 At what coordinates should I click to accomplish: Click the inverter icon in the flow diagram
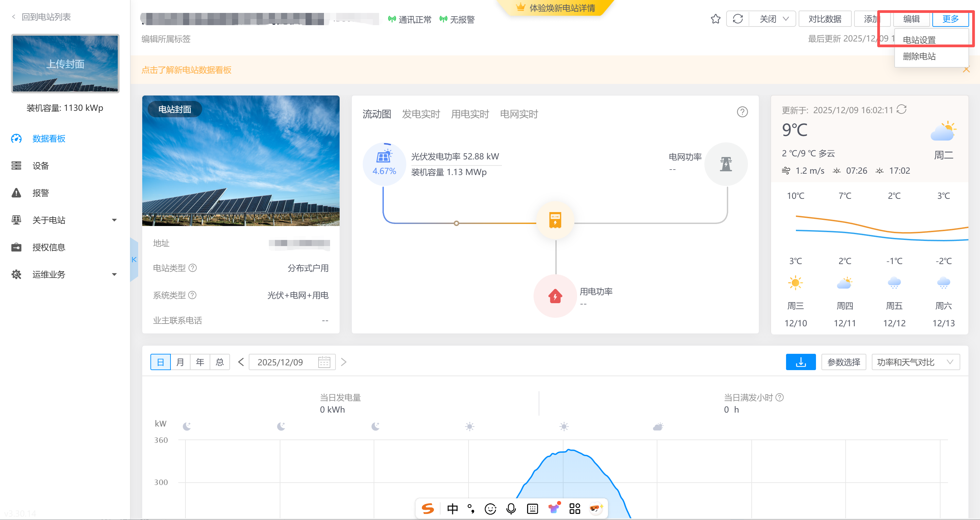pos(555,220)
